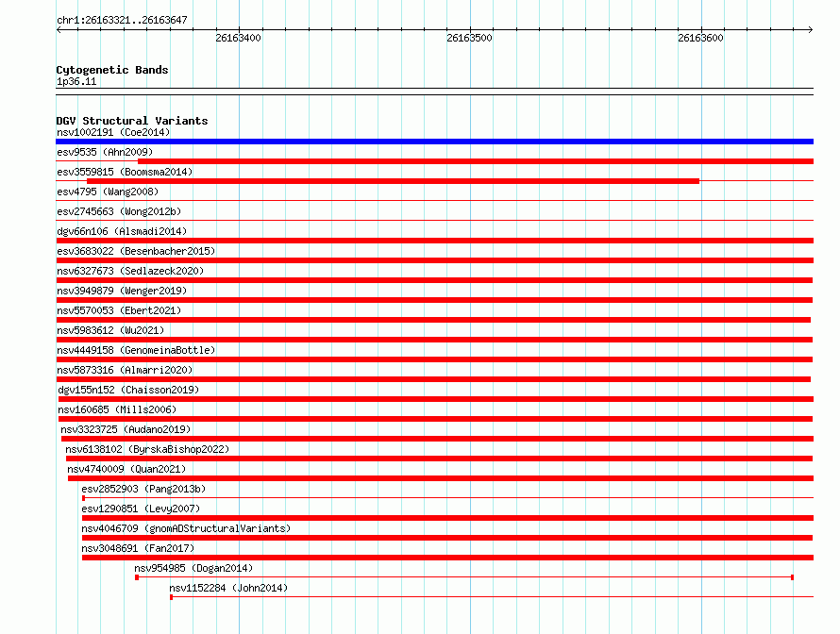The image size is (840, 634).
Task: Select nsv1152284 (John2014) variant label
Action: point(228,588)
